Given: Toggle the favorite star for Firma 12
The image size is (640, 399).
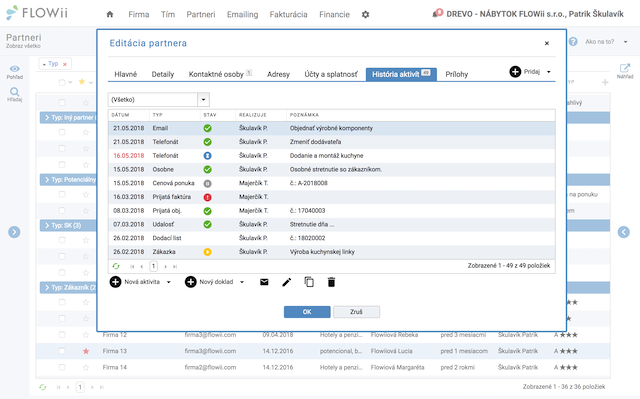Looking at the screenshot, I should (x=86, y=335).
